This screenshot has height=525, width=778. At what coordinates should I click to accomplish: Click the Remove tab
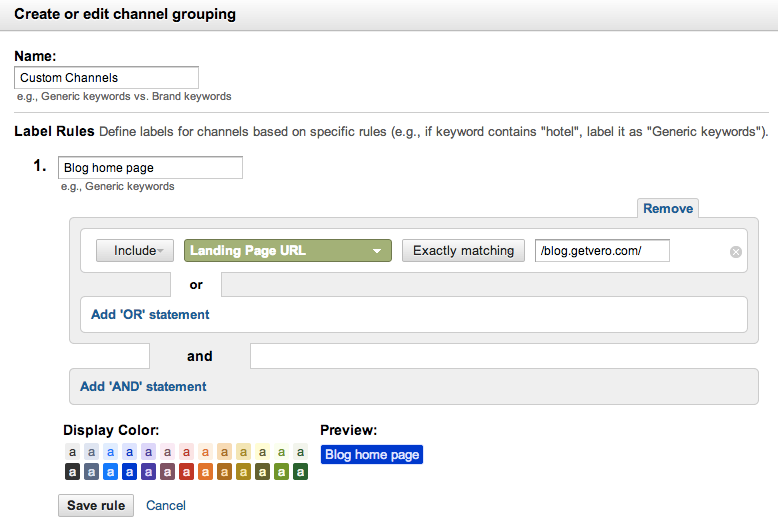point(667,208)
